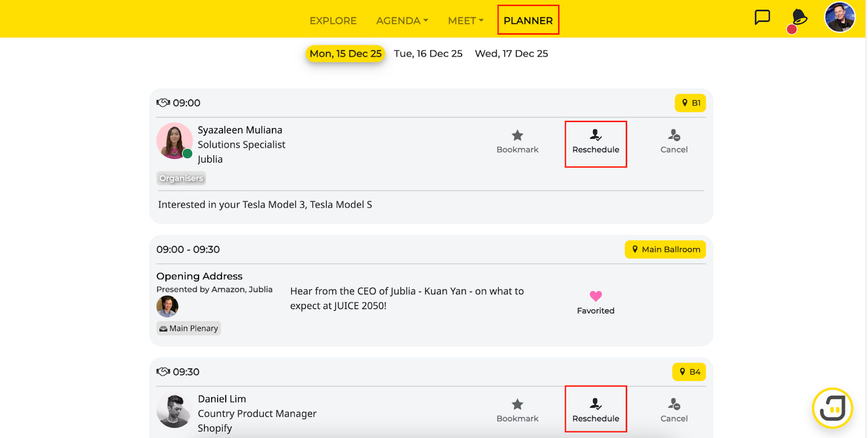Image resolution: width=868 pixels, height=438 pixels.
Task: Reschedule the meeting with Daniel Lim
Action: (x=596, y=410)
